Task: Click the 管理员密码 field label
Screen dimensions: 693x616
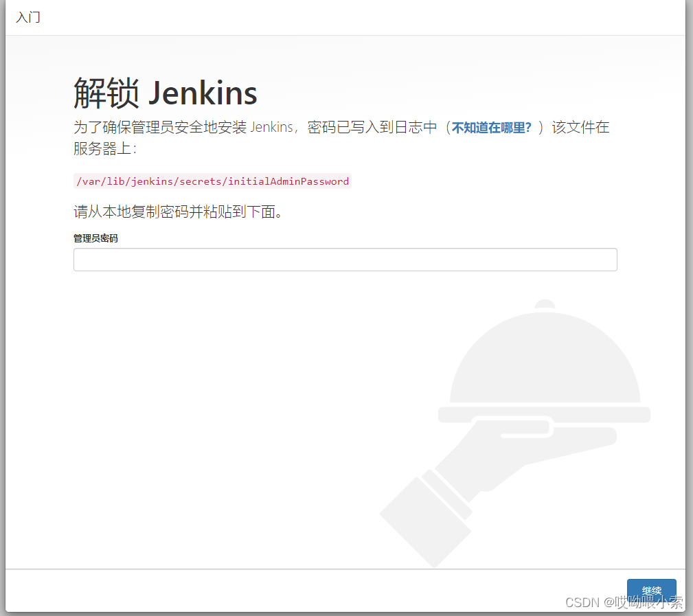Action: tap(95, 238)
